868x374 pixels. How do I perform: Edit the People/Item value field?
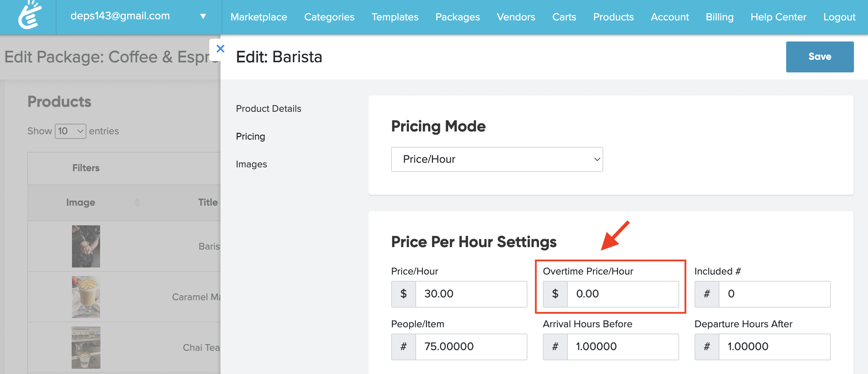pos(471,347)
